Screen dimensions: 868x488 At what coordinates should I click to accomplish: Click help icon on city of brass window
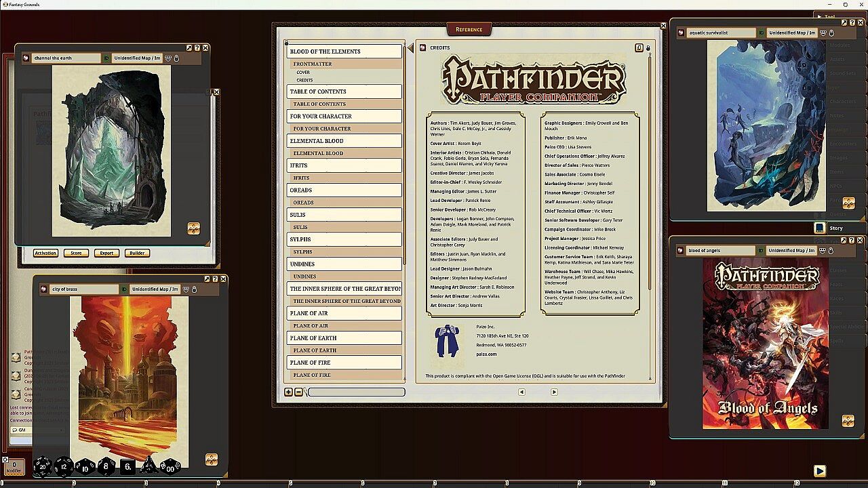[x=215, y=279]
